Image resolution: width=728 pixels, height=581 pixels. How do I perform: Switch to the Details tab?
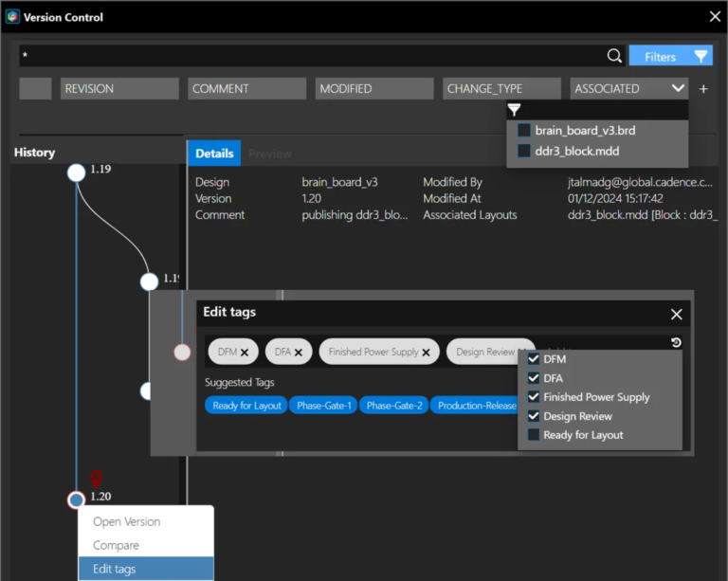click(214, 154)
